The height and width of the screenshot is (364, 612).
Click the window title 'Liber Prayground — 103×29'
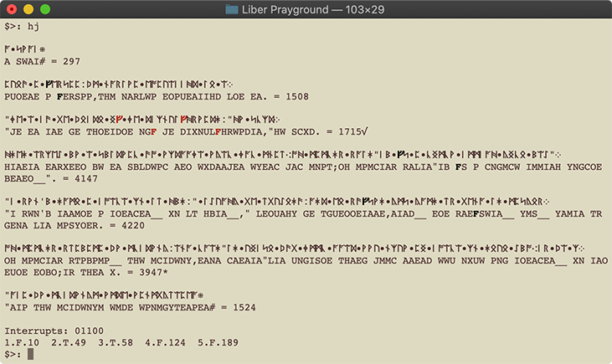(x=312, y=9)
